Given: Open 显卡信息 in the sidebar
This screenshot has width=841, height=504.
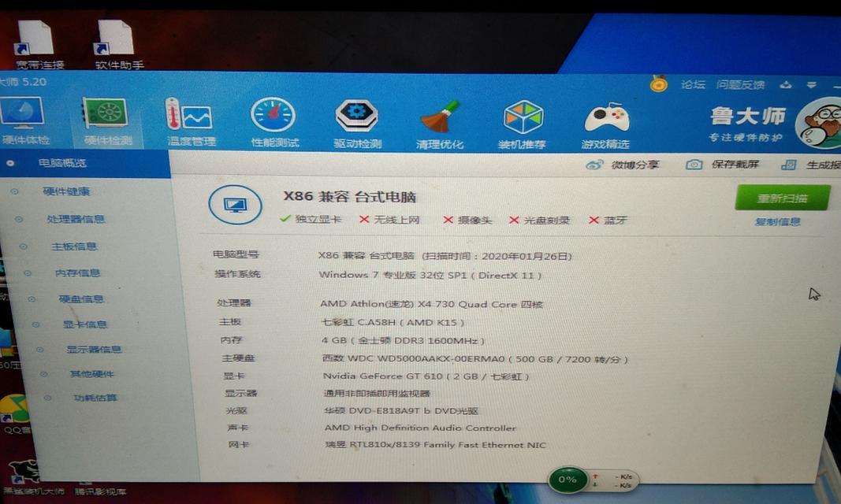Looking at the screenshot, I should [x=85, y=324].
